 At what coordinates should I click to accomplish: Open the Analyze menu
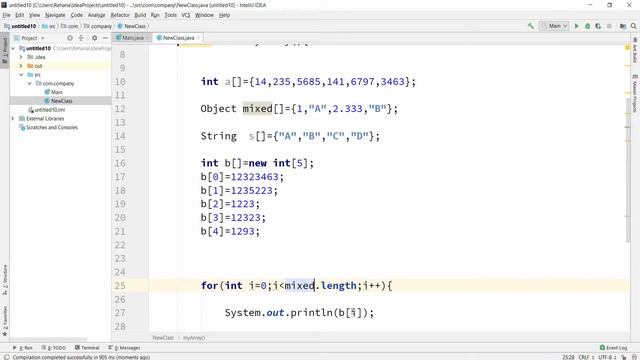point(96,15)
